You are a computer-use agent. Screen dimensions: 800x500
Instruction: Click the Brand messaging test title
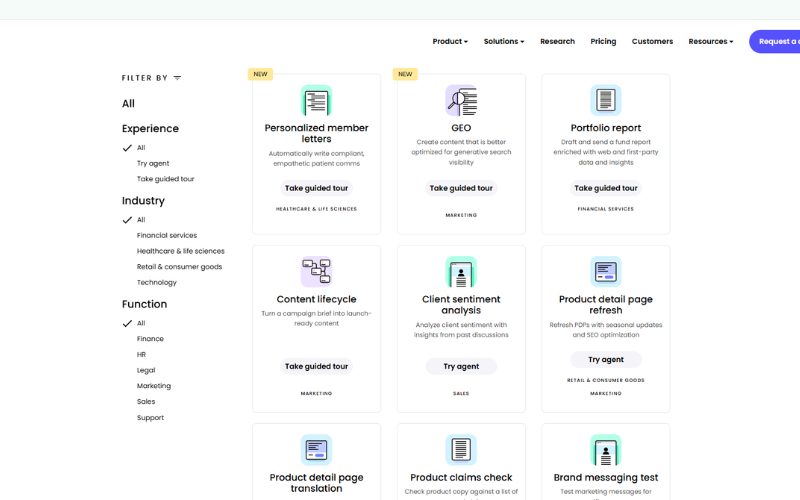click(606, 478)
